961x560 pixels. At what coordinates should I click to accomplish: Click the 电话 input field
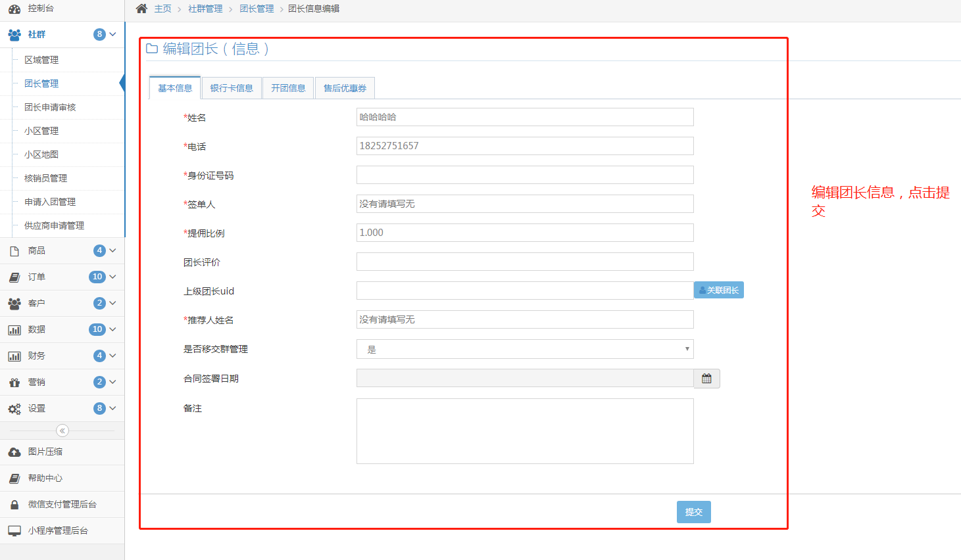click(x=525, y=146)
